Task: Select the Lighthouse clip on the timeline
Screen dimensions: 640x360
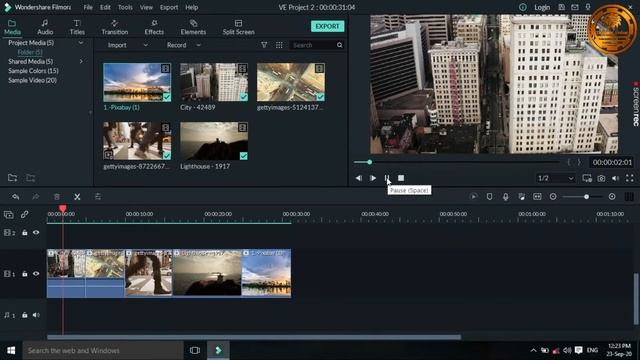Action: 207,273
